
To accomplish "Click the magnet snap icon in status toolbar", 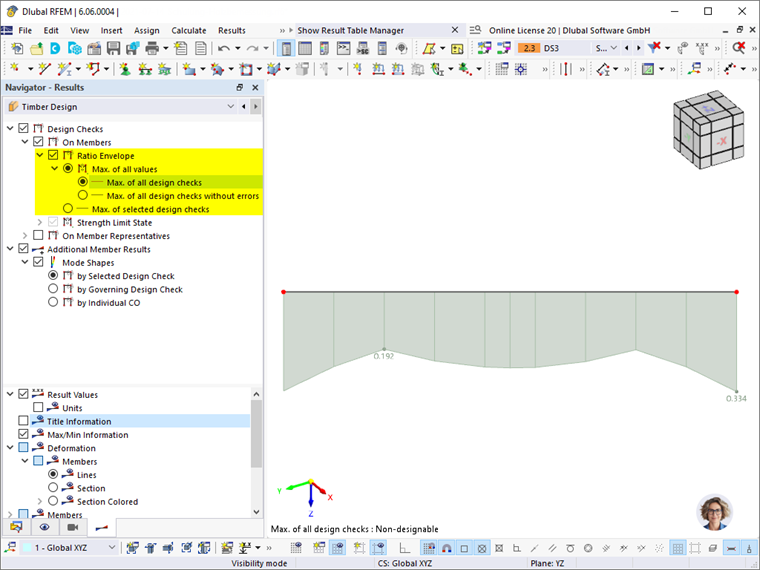I will 446,548.
